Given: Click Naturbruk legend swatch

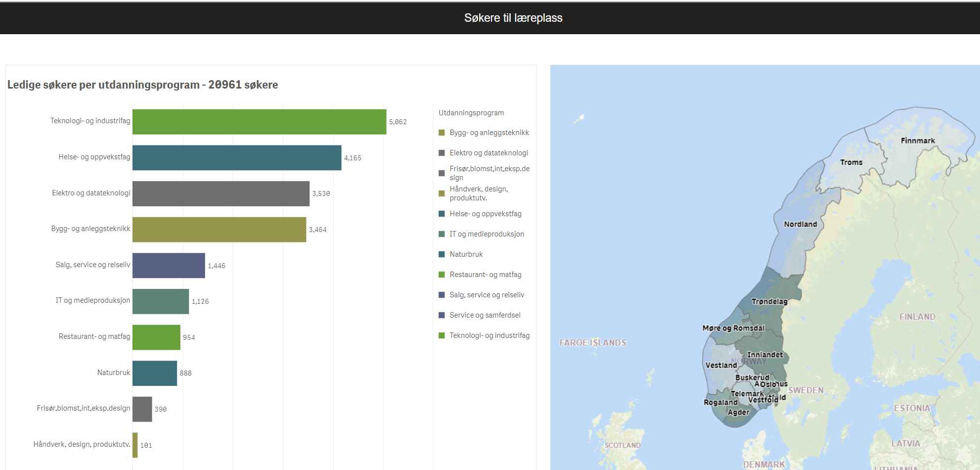Looking at the screenshot, I should point(442,254).
